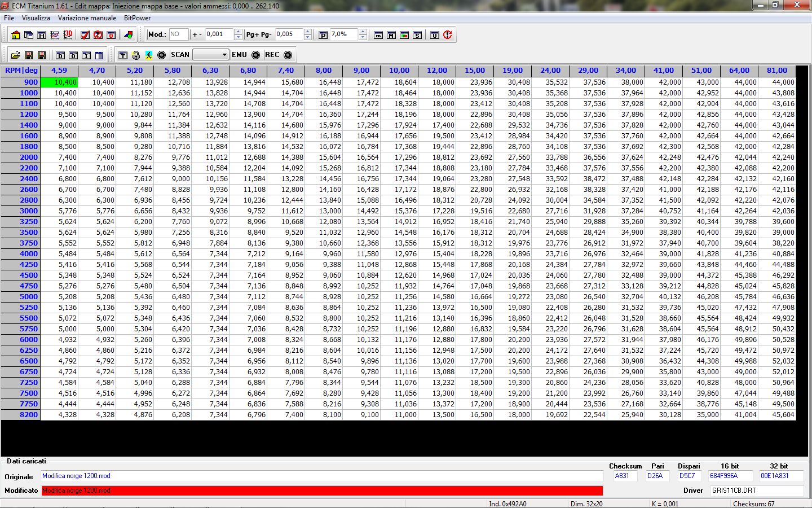Click the running man icon
The image size is (812, 508).
click(x=149, y=55)
